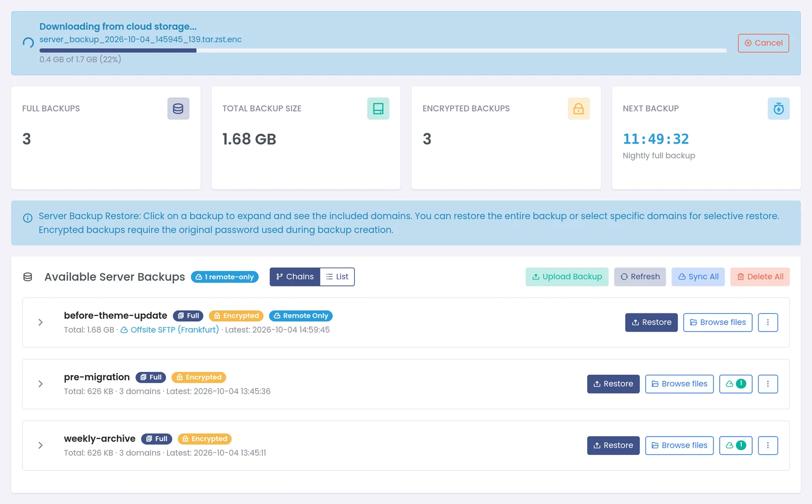
Task: Click the 1 remote-only badge
Action: 225,277
